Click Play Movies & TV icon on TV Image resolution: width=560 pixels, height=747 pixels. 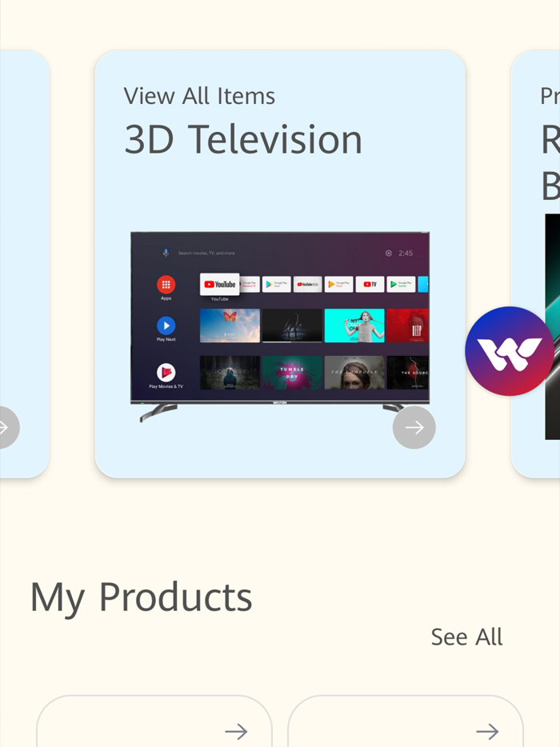[x=166, y=373]
